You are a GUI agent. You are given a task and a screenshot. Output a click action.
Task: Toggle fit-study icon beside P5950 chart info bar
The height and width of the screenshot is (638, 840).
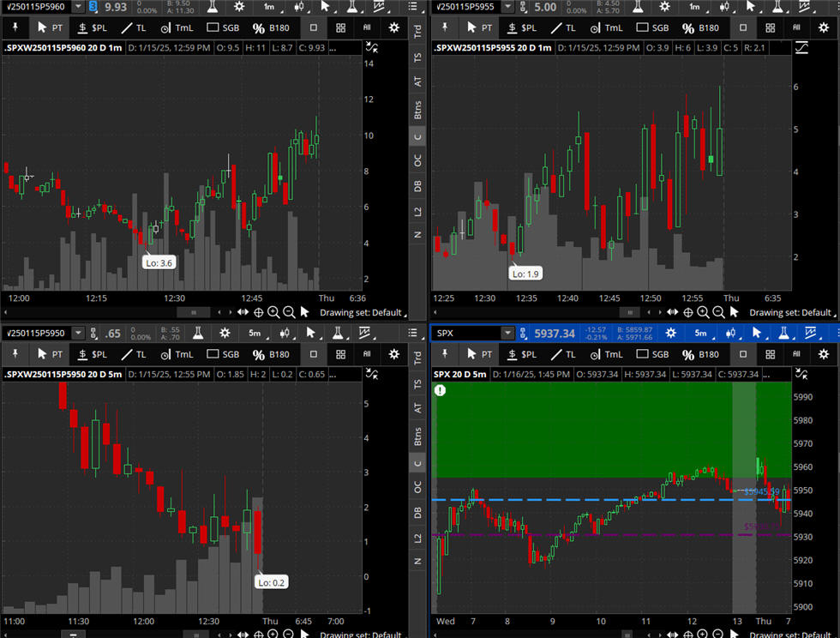click(x=372, y=374)
